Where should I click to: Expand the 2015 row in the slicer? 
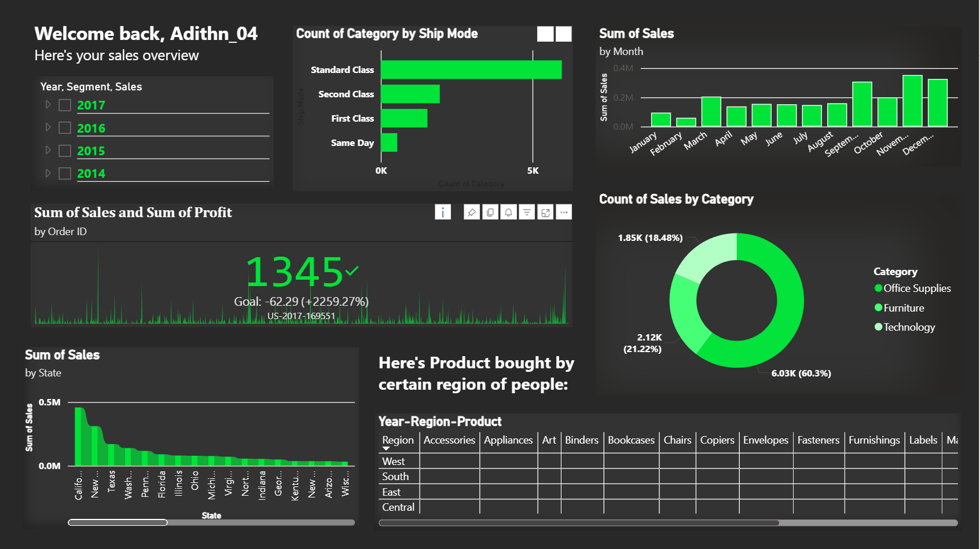48,150
